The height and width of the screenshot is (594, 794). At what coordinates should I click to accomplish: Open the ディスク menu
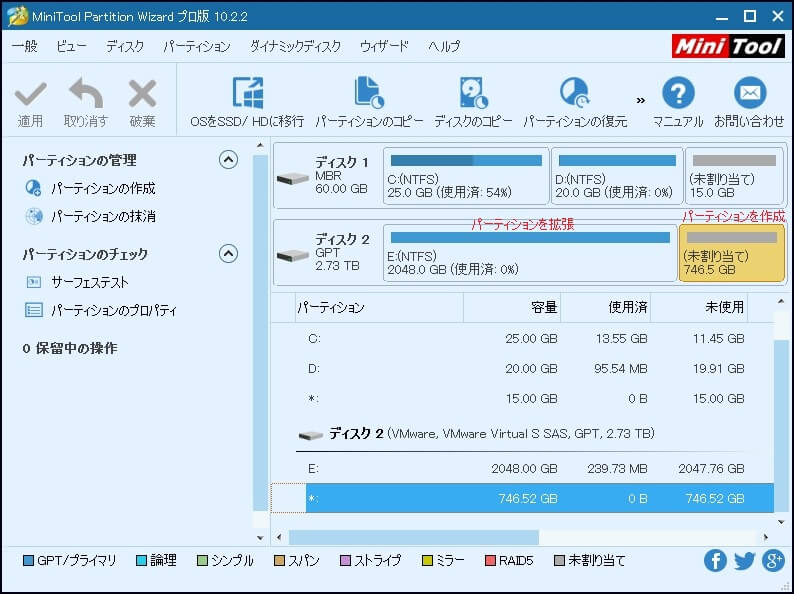[x=125, y=46]
